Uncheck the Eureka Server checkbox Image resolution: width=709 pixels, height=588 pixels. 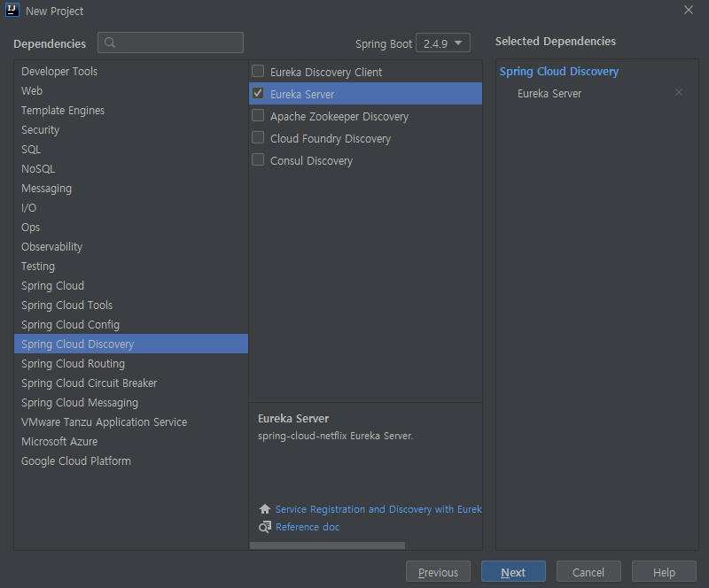[x=258, y=93]
